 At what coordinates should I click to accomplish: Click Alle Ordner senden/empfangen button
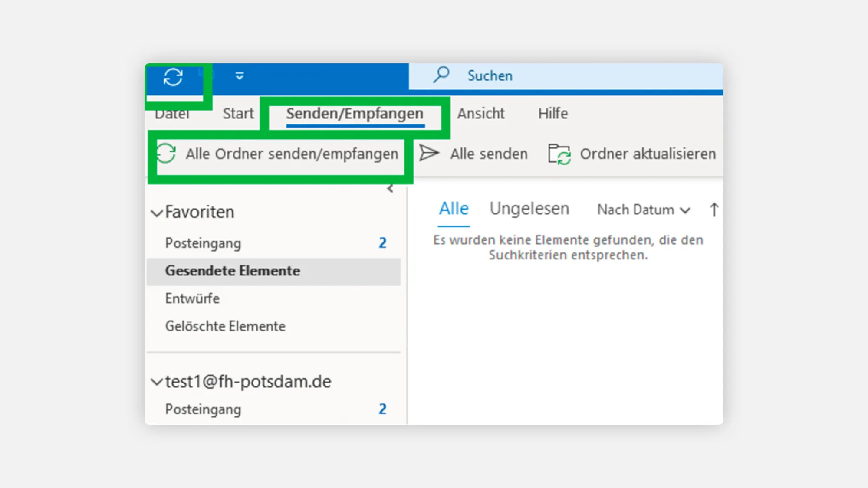point(277,154)
